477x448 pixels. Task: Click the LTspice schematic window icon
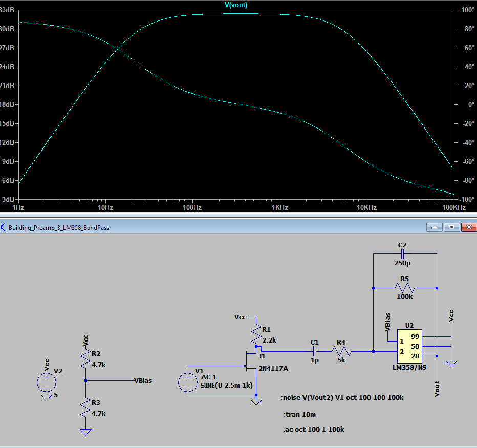click(3, 227)
